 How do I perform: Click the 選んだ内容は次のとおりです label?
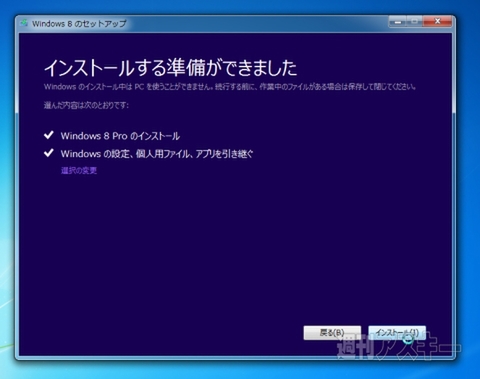[86, 105]
